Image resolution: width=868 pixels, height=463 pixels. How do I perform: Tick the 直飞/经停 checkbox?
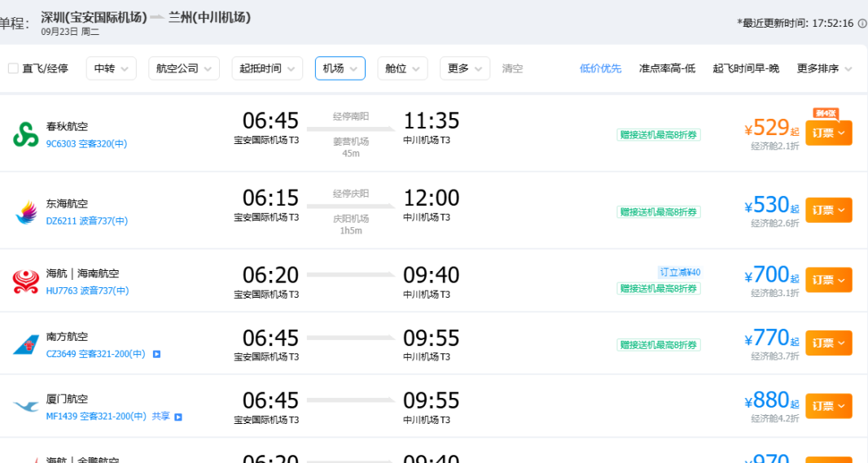(x=13, y=68)
